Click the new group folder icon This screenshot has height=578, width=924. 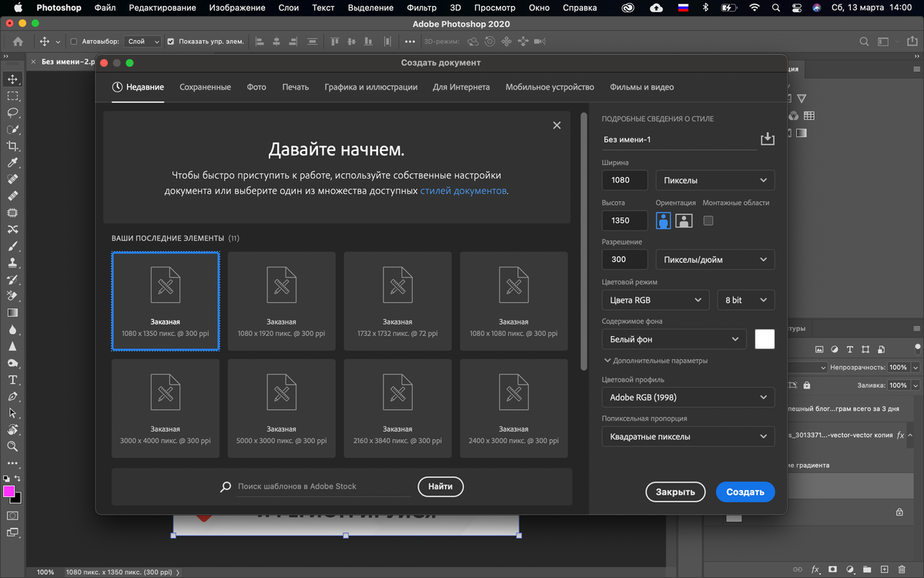[867, 570]
